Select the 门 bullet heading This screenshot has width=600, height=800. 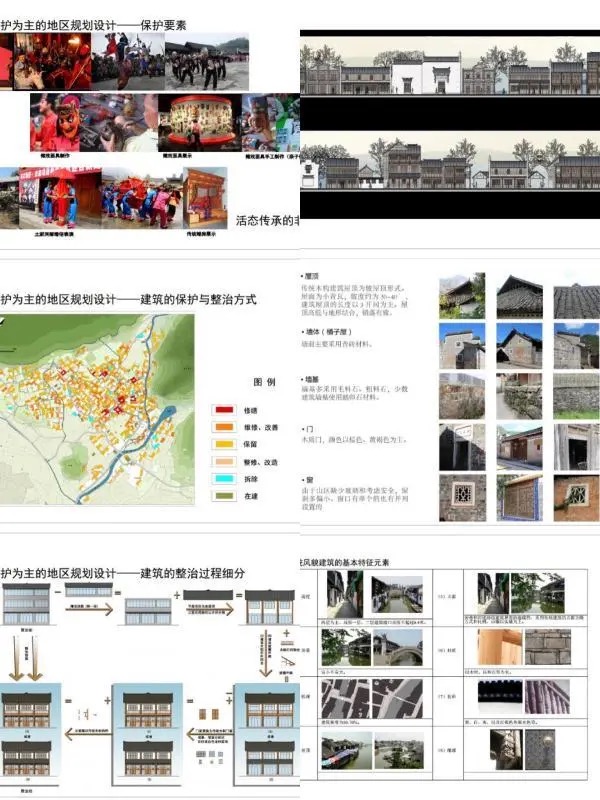click(x=310, y=428)
